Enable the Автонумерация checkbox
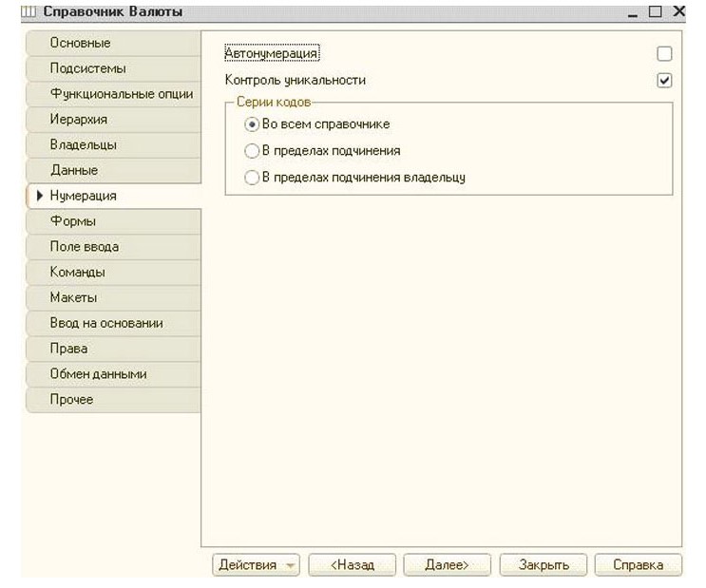Viewport: 706px width, 588px height. coord(664,54)
